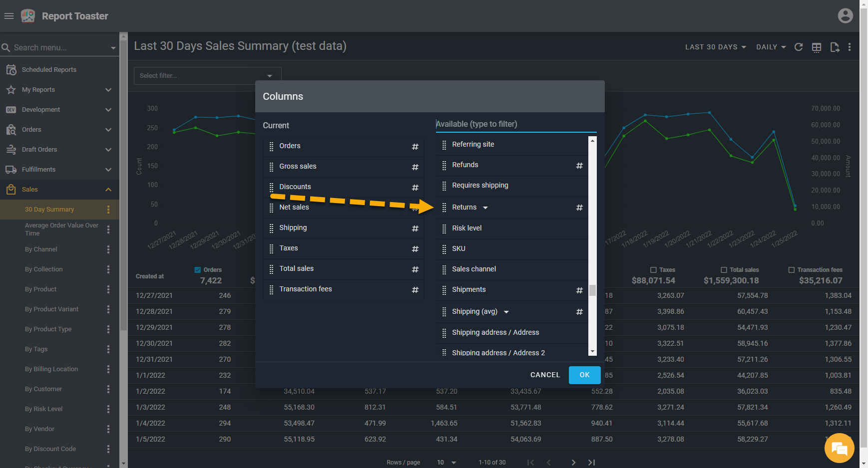
Task: Cancel the Columns dialog
Action: click(545, 375)
